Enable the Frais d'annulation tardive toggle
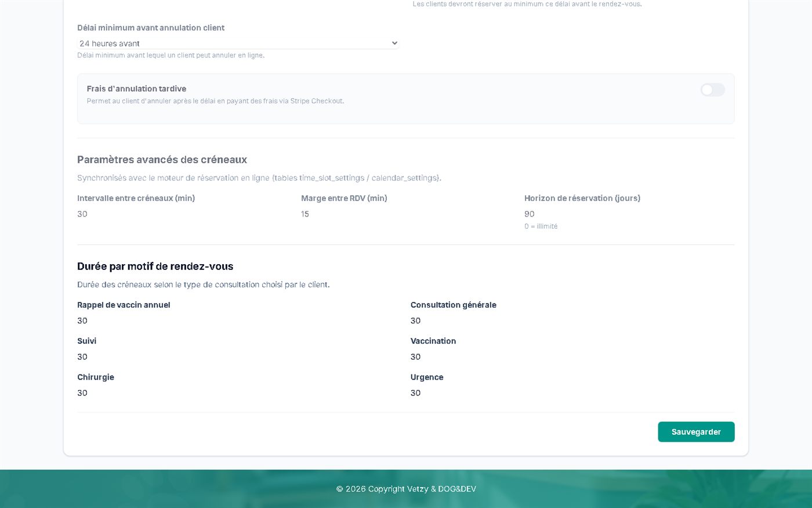The image size is (812, 508). pyautogui.click(x=712, y=89)
